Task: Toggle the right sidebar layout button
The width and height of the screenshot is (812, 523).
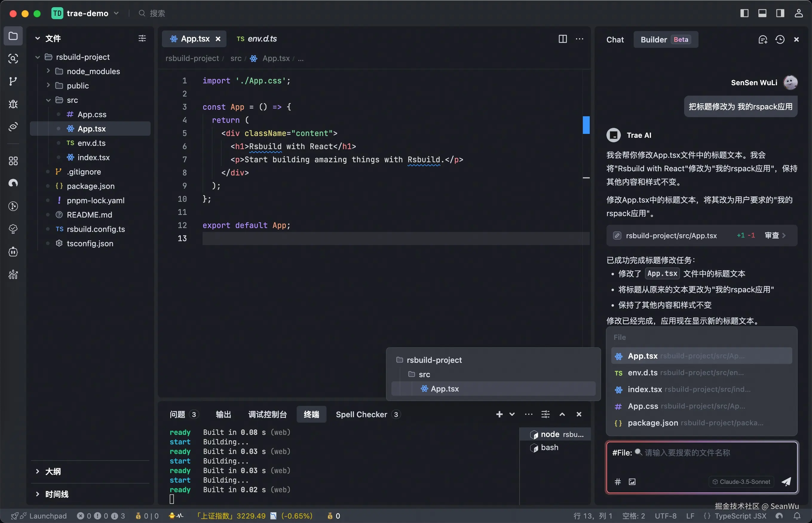Action: [780, 13]
